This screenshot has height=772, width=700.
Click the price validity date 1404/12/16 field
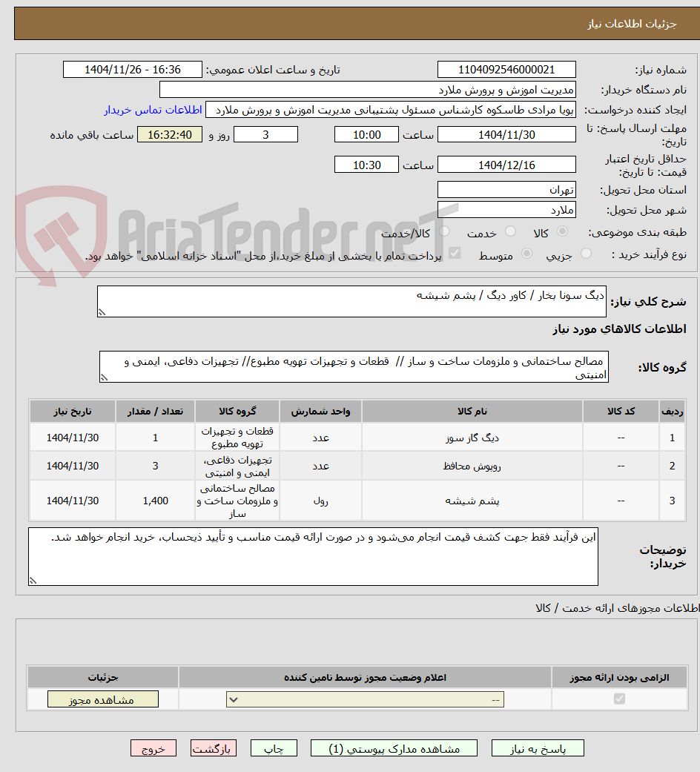[x=506, y=165]
